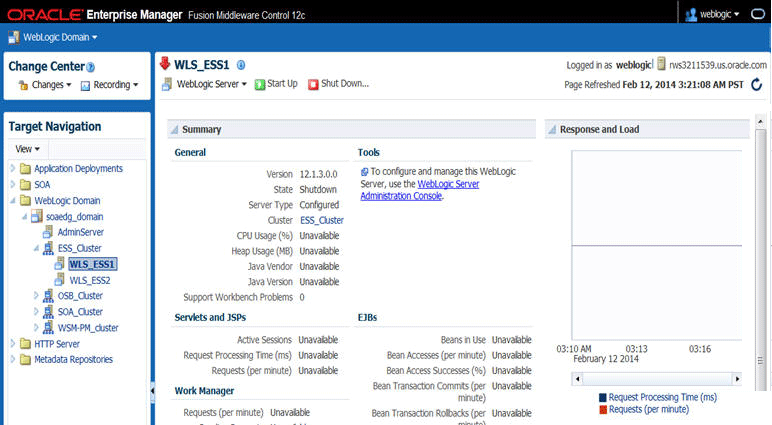
Task: Expand the Metadata Repositories folder
Action: pos(13,360)
